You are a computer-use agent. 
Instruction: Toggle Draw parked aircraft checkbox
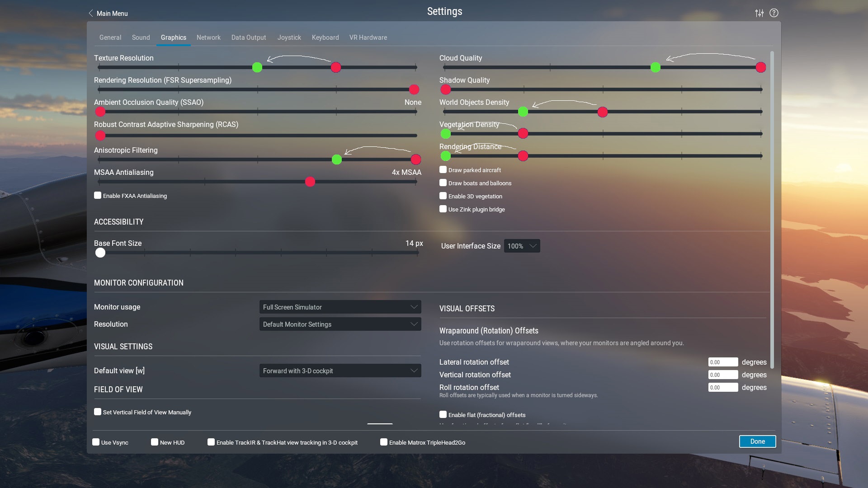[x=443, y=170]
